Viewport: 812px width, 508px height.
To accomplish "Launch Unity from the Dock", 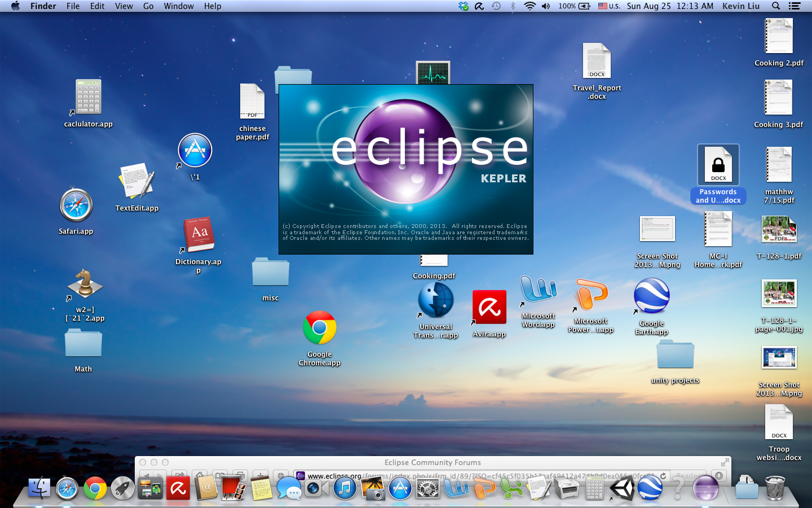I will point(622,489).
